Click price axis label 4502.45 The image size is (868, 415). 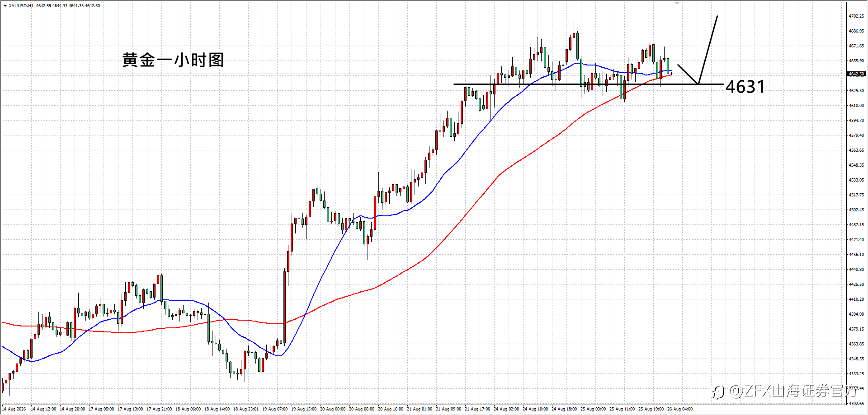pos(856,210)
